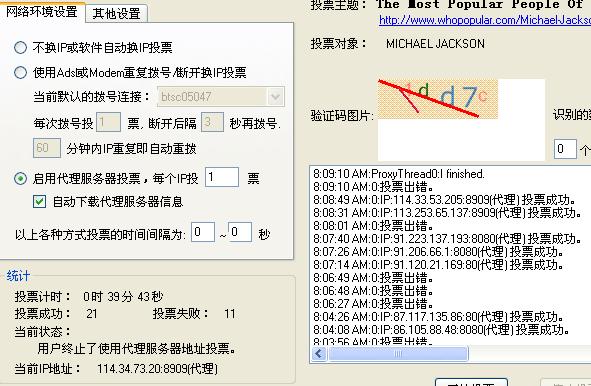
Task: Open the whopopular.com Michael Jackson link
Action: (485, 20)
